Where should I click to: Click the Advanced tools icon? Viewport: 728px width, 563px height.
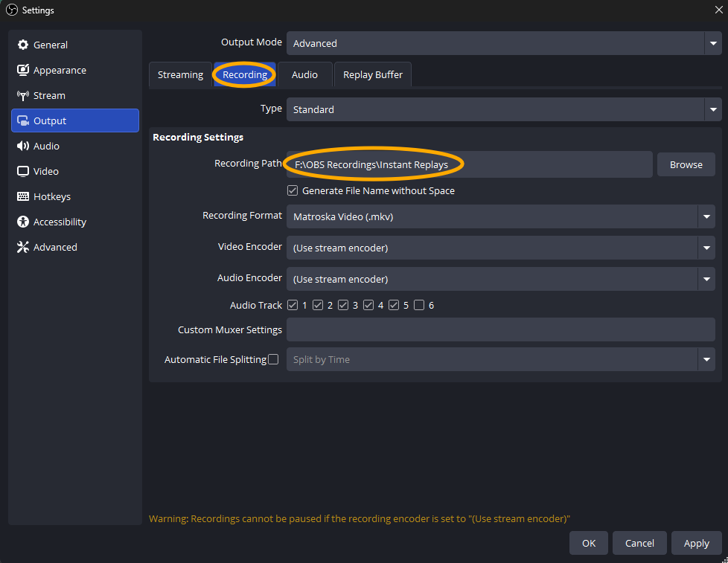[x=23, y=247]
